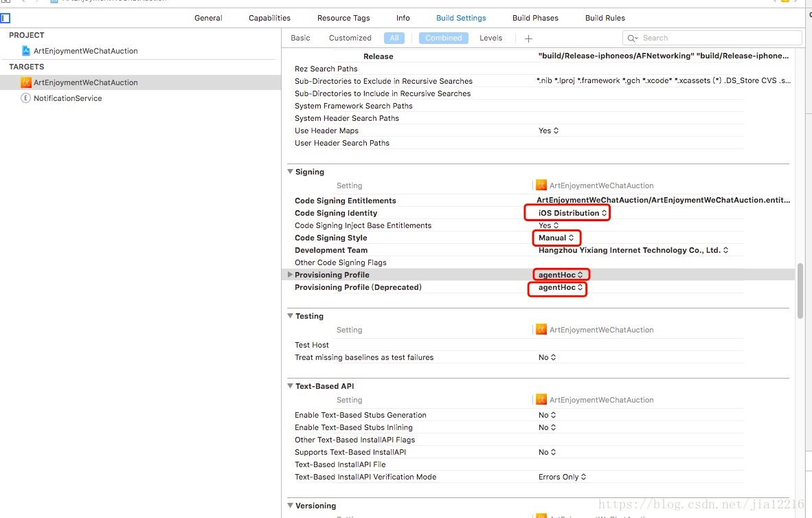Collapse the Versioning section

pos(291,505)
